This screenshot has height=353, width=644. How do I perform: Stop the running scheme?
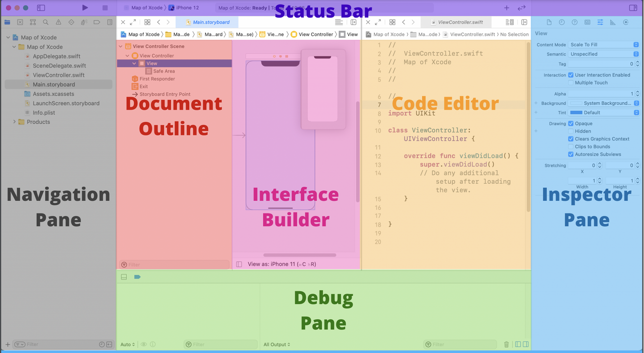(x=105, y=8)
